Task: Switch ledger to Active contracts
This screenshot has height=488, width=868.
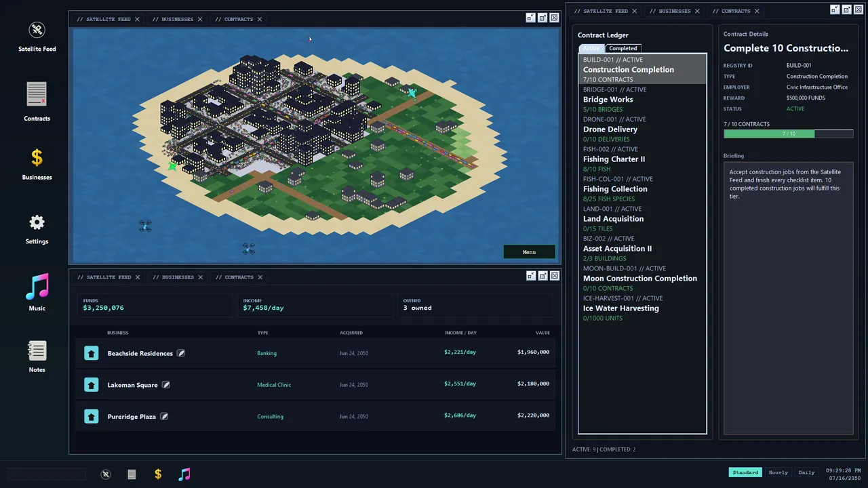Action: [x=591, y=49]
